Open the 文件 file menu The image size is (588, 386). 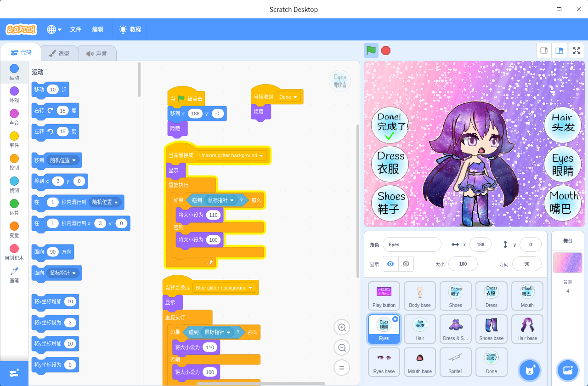click(75, 29)
